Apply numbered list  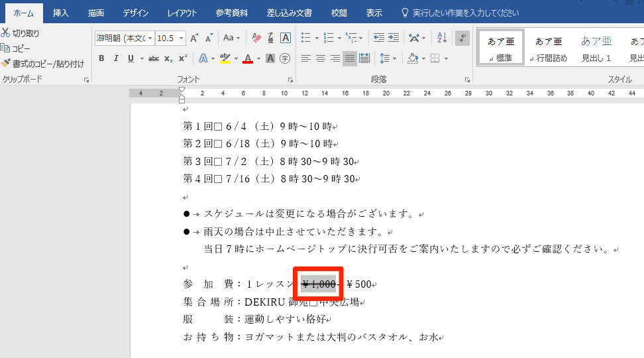click(328, 38)
